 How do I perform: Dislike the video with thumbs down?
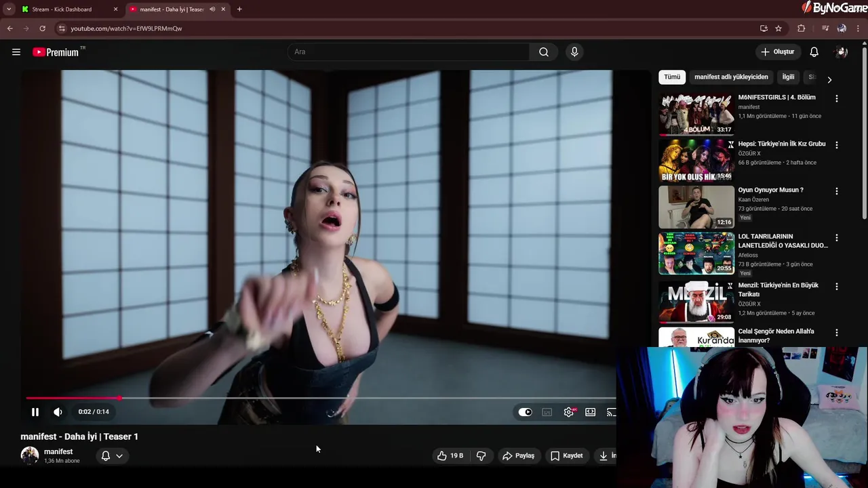[481, 456]
